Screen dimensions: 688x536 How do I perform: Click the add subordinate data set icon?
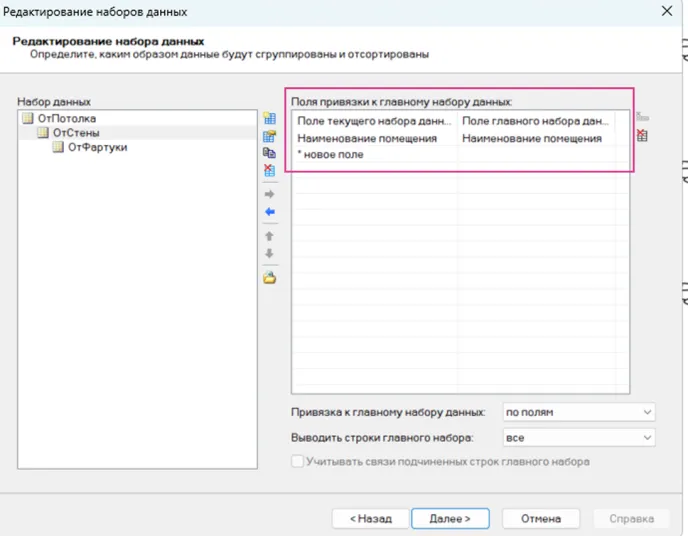point(268,137)
